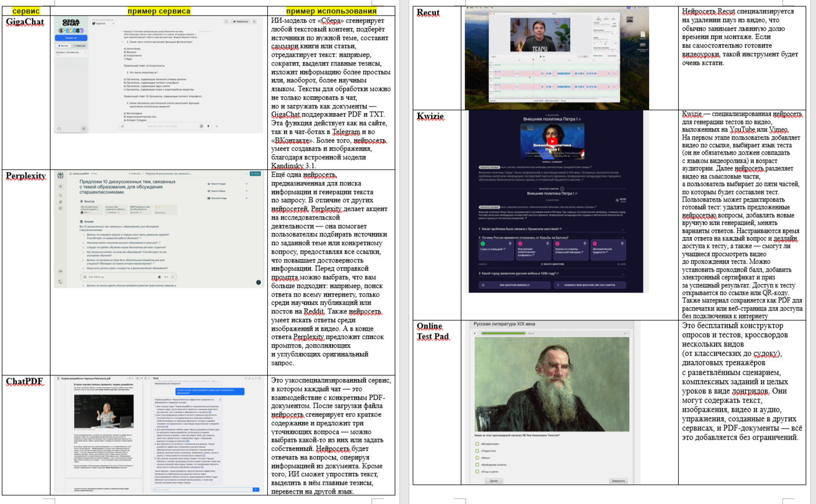This screenshot has height=504, width=816.
Task: Click the green checkmark on first Kwizie answer
Action: [x=483, y=244]
